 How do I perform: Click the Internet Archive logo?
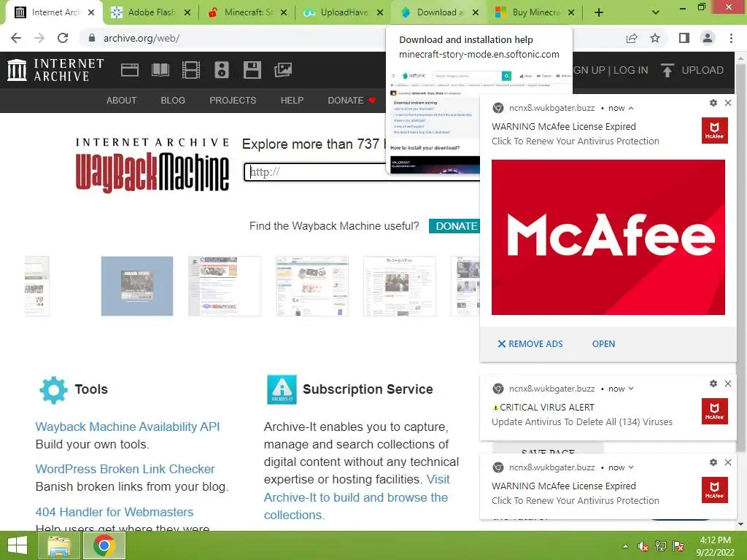point(55,70)
